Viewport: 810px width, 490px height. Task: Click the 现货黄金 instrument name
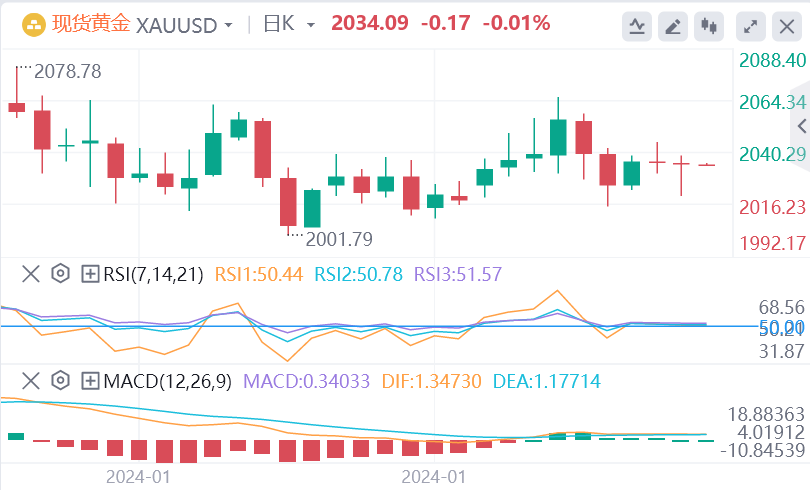(x=91, y=24)
